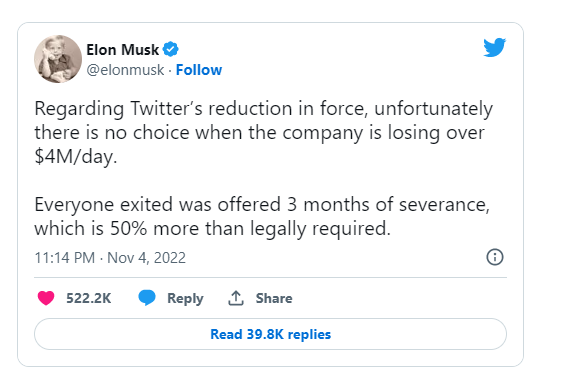Select the Share label

(274, 298)
